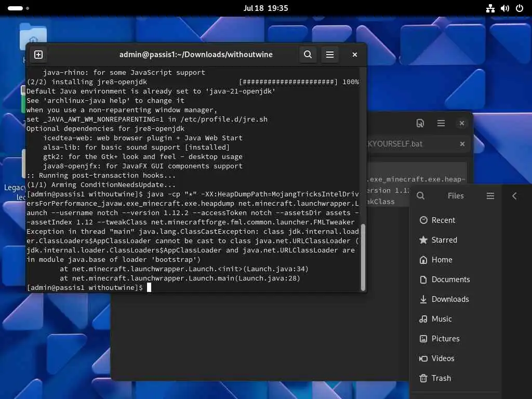This screenshot has height=399, width=532.
Task: Close the text editor window
Action: [x=462, y=123]
